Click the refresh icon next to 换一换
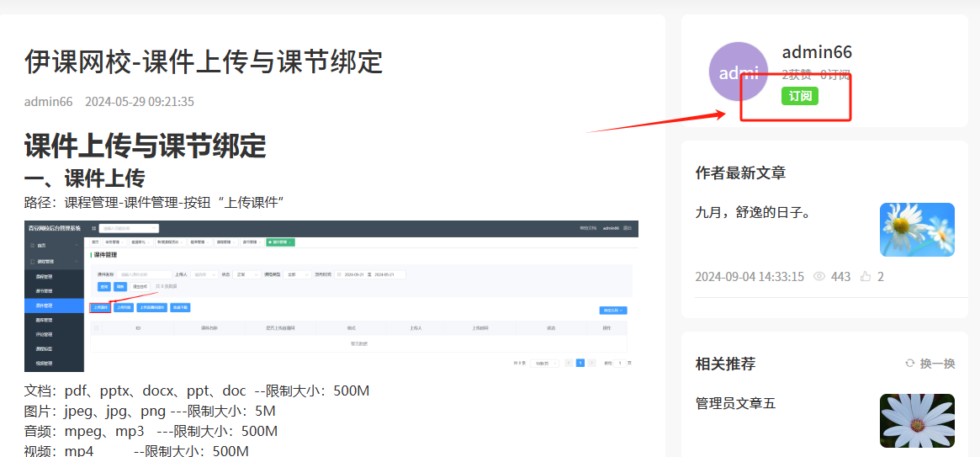Image resolution: width=980 pixels, height=457 pixels. [x=909, y=364]
